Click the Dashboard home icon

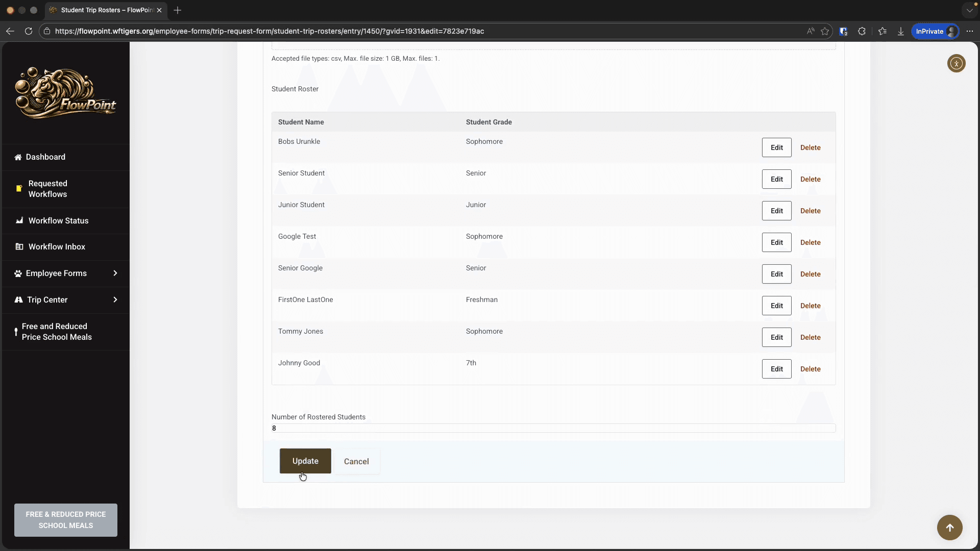tap(18, 157)
